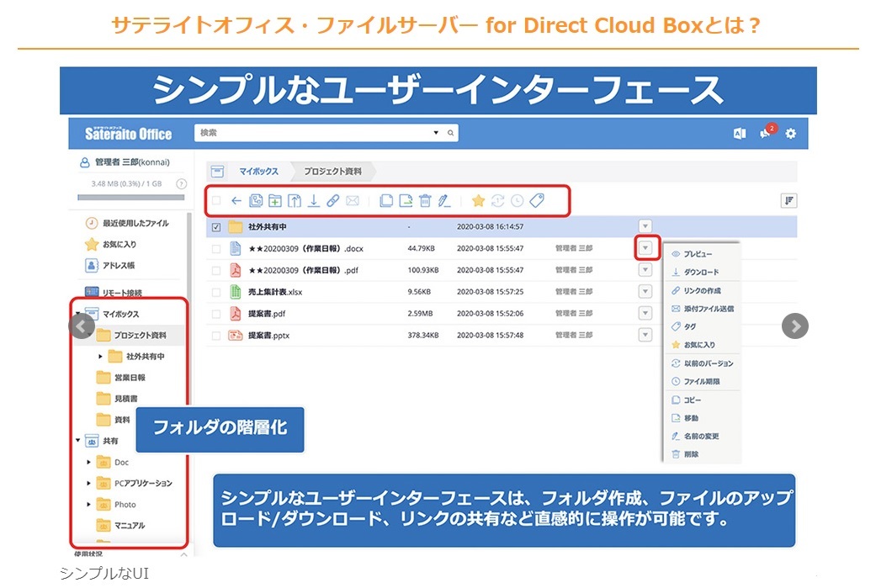Select 名前の変更 in the context menu
This screenshot has width=876, height=588.
pyautogui.click(x=701, y=437)
